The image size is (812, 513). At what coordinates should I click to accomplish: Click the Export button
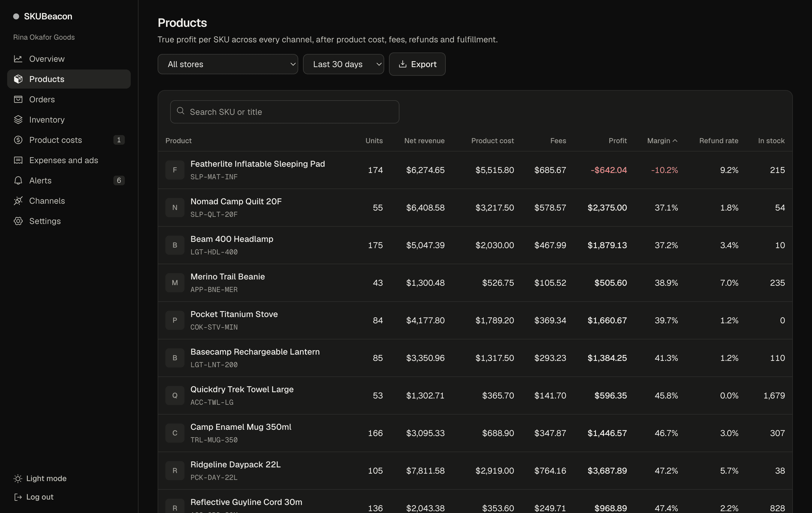tap(417, 64)
